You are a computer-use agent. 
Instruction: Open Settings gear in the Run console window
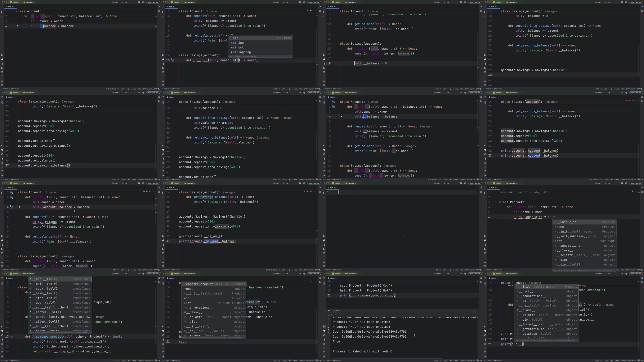coord(465,274)
